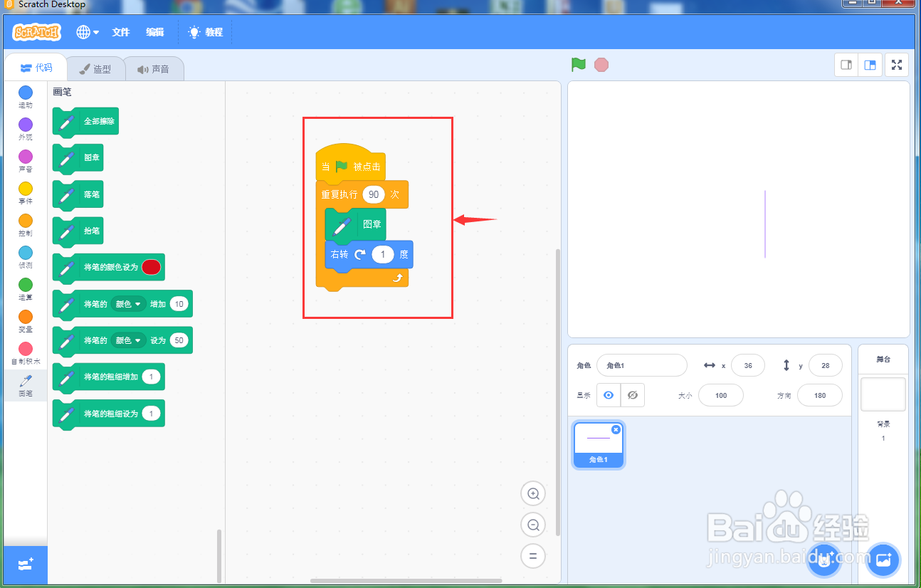
Task: Switch stage to full screen mode
Action: (896, 65)
